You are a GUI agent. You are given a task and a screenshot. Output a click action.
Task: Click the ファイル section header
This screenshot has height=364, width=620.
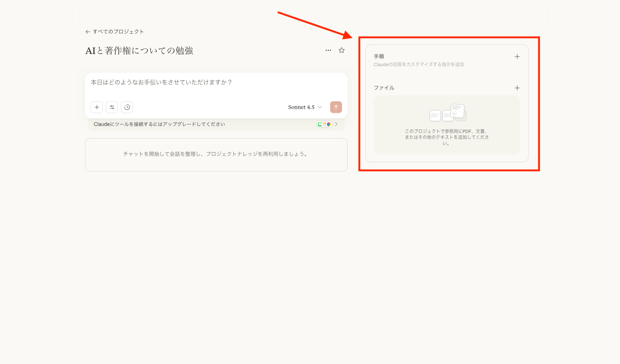pyautogui.click(x=384, y=88)
